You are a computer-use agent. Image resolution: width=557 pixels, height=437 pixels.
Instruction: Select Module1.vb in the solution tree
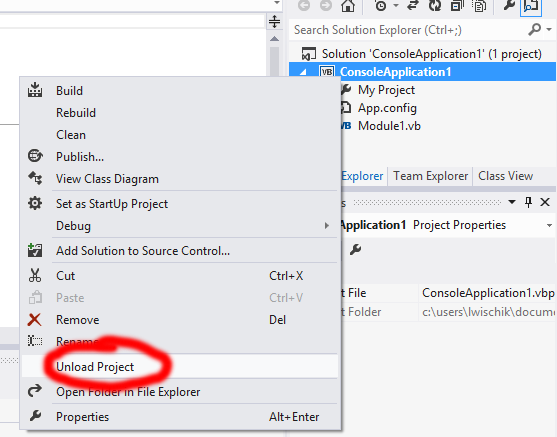[389, 126]
